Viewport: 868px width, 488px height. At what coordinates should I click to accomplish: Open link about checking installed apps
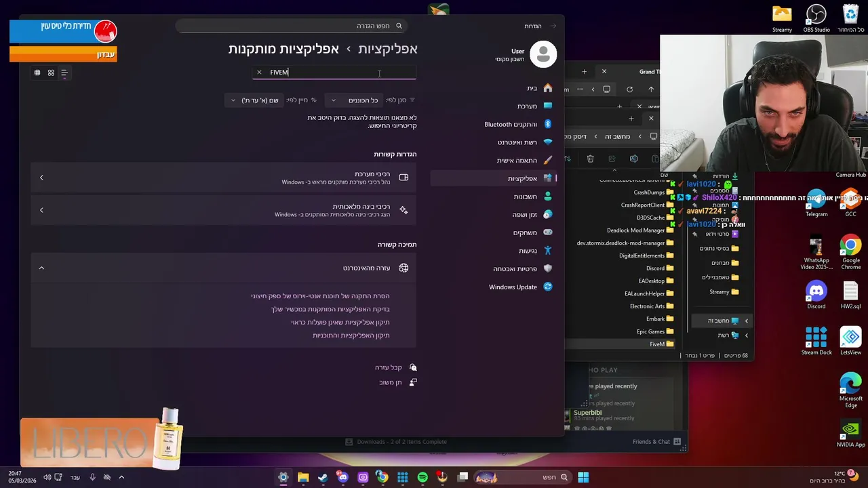(x=330, y=309)
